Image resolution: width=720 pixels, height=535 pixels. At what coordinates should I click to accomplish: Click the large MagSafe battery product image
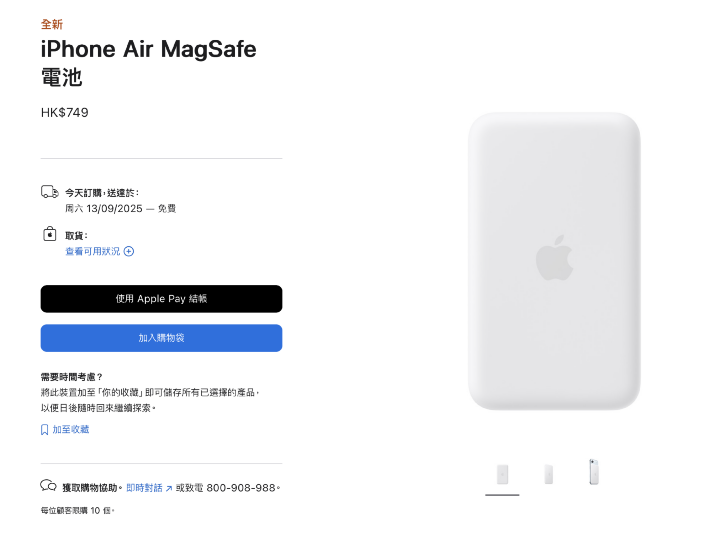pos(554,261)
